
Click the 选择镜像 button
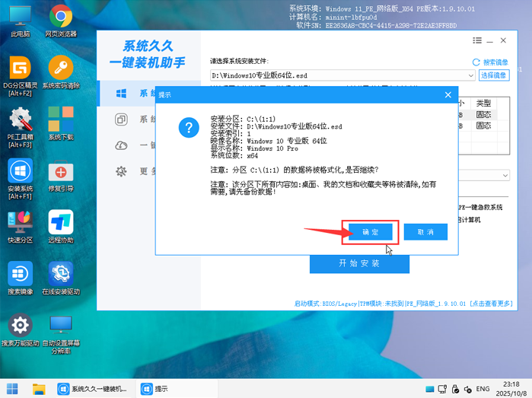(x=493, y=76)
